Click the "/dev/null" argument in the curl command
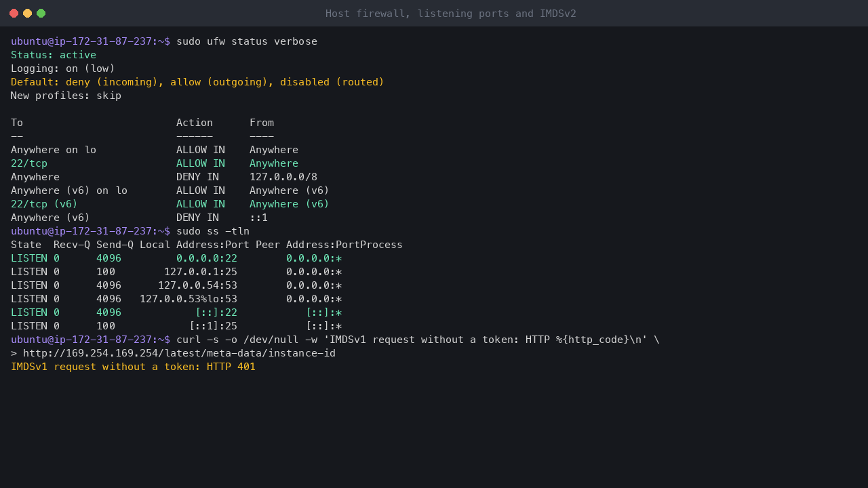Viewport: 868px width, 488px height. [x=271, y=340]
